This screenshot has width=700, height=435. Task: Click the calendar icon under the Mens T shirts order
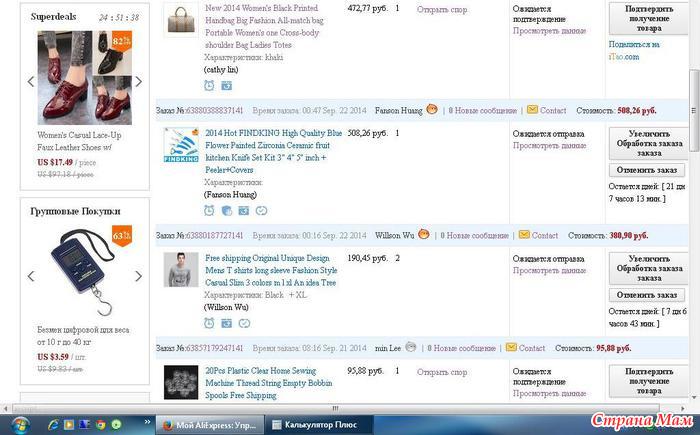pyautogui.click(x=227, y=323)
